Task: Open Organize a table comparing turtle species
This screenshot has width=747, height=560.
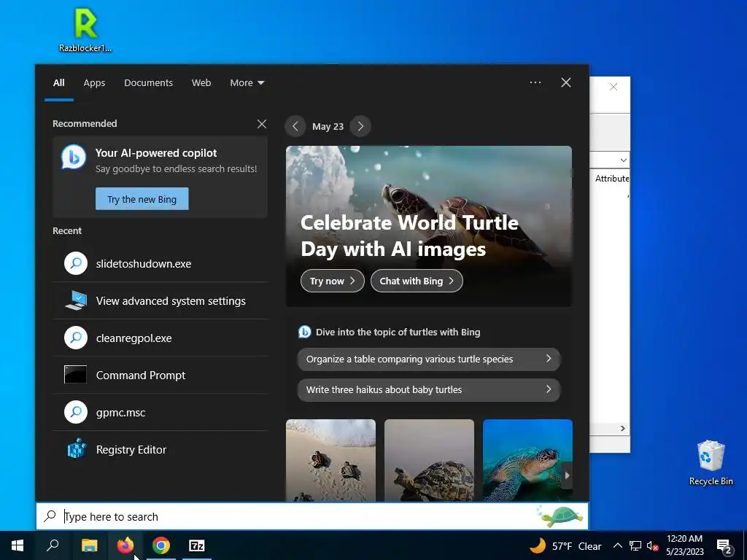Action: (429, 359)
